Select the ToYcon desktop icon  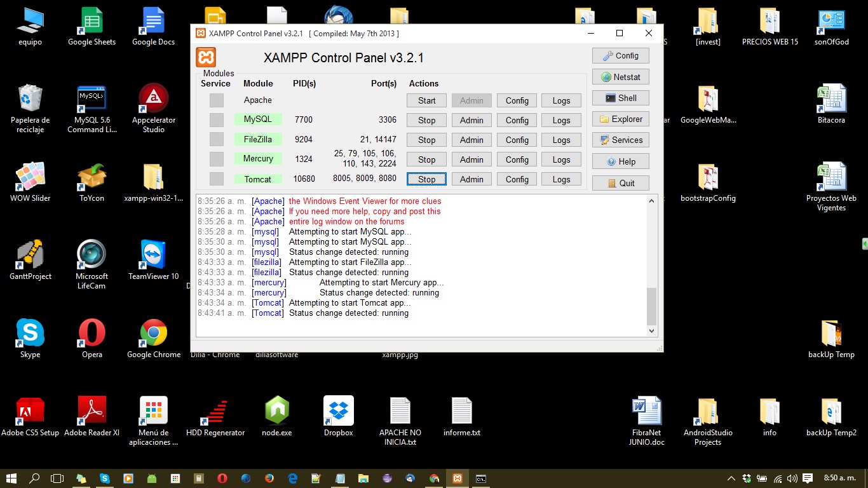pos(92,182)
